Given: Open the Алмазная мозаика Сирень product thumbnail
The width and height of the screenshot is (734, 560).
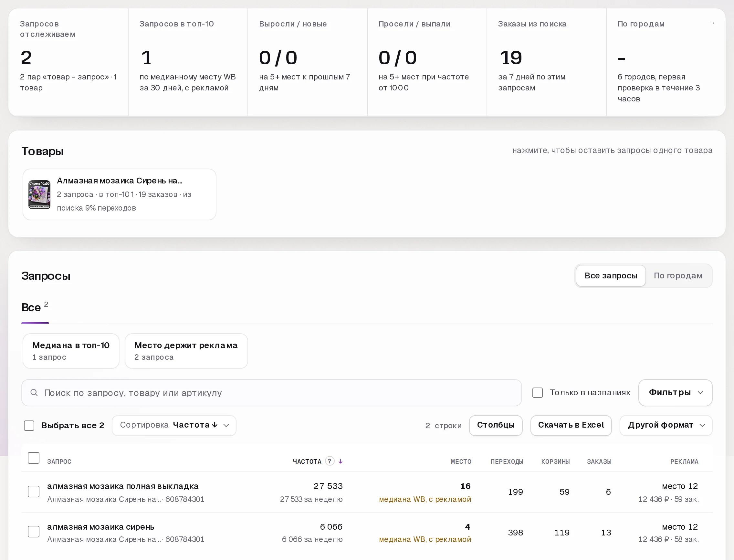Looking at the screenshot, I should [39, 194].
